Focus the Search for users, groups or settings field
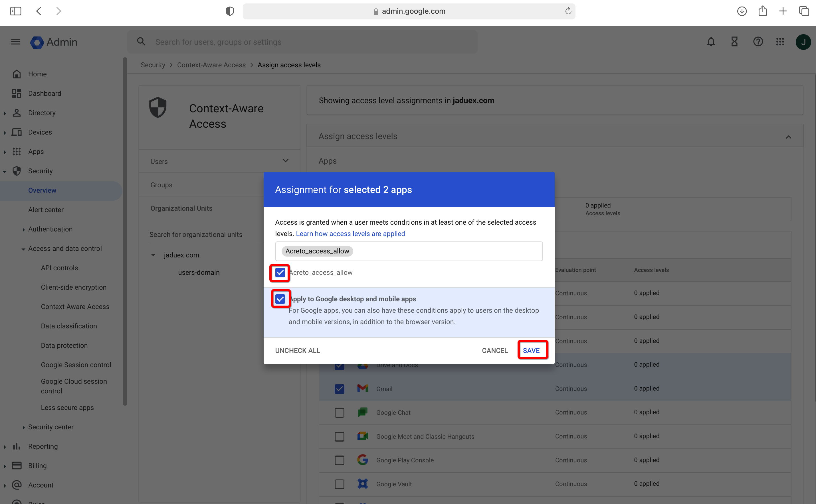This screenshot has width=816, height=504. pyautogui.click(x=302, y=42)
